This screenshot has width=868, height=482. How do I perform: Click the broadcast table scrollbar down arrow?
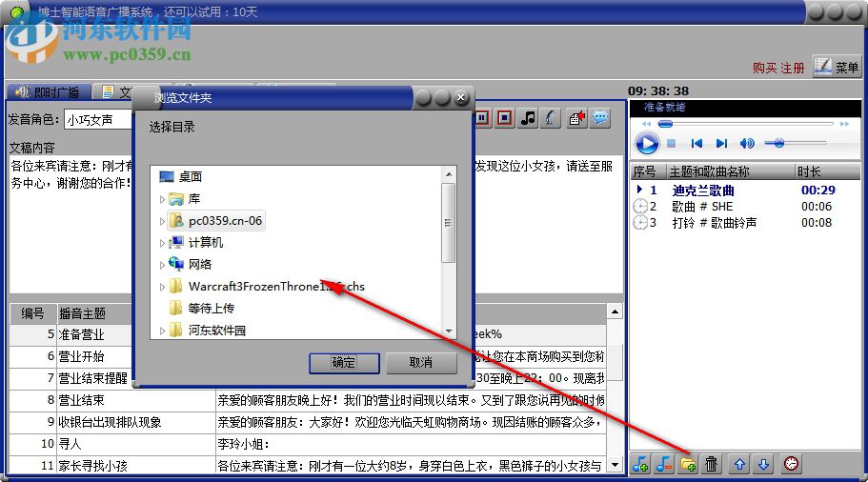pyautogui.click(x=615, y=465)
